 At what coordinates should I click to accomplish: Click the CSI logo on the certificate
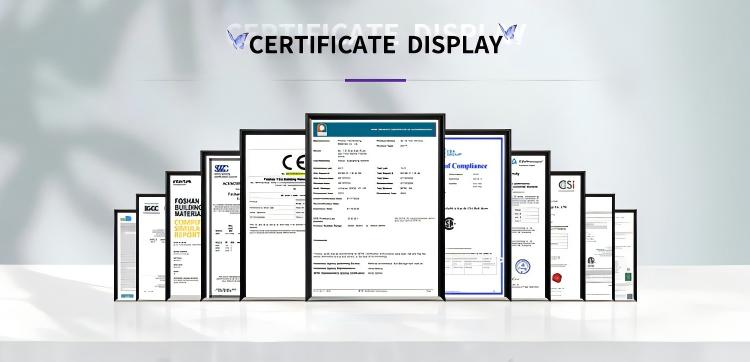[567, 185]
